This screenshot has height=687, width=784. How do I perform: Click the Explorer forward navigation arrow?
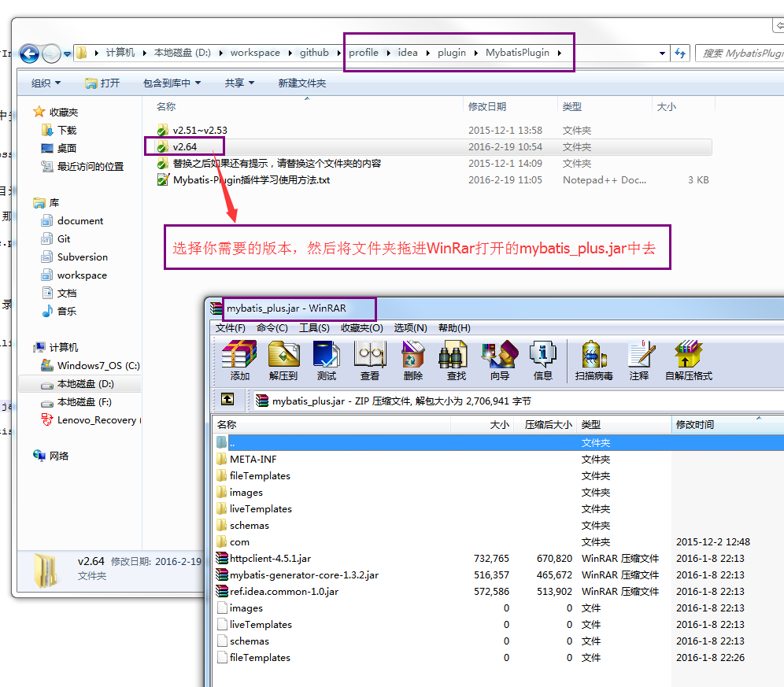51,54
